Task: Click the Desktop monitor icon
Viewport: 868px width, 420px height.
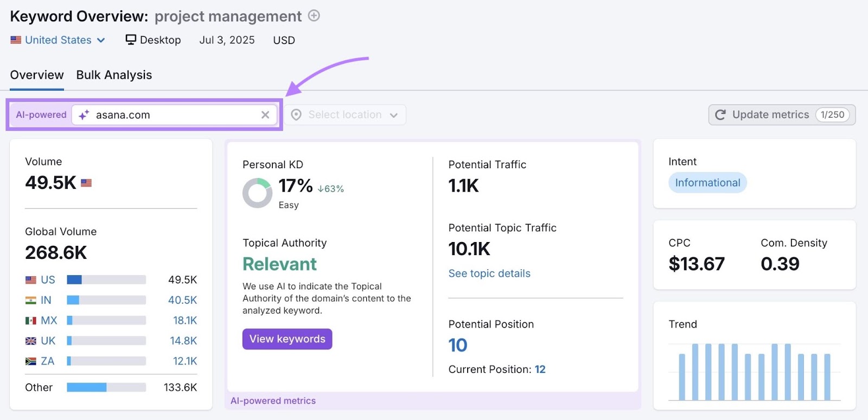Action: click(131, 40)
